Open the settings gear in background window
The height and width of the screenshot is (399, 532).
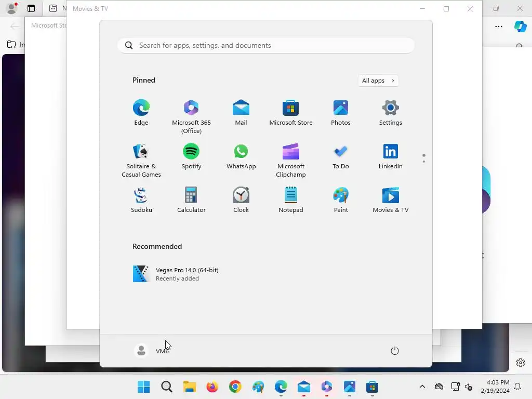(x=521, y=362)
